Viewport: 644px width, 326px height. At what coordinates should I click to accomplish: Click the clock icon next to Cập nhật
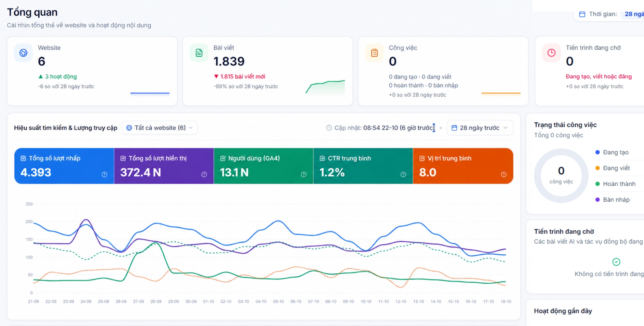329,128
